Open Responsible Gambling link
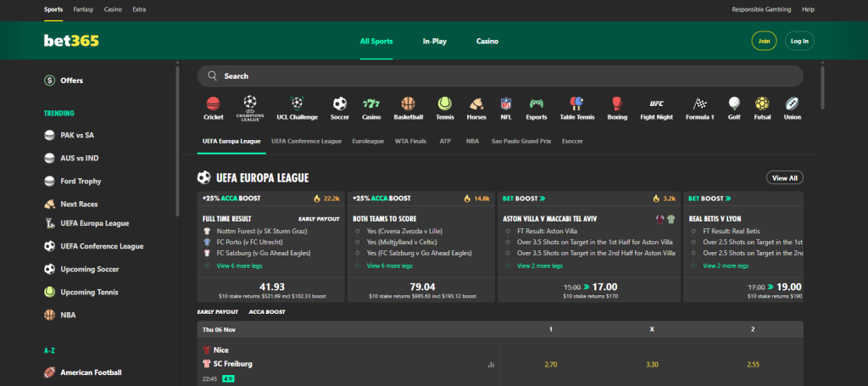This screenshot has width=868, height=386. pyautogui.click(x=761, y=9)
